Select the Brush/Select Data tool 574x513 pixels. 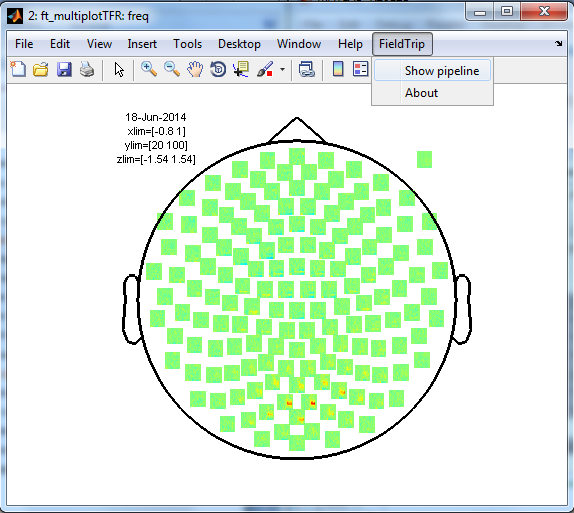pos(265,69)
